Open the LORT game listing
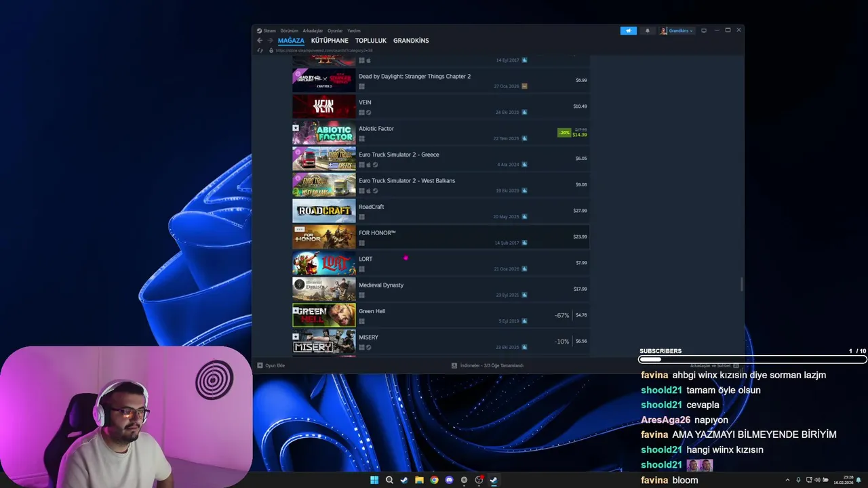Viewport: 868px width, 488px height. pos(441,263)
